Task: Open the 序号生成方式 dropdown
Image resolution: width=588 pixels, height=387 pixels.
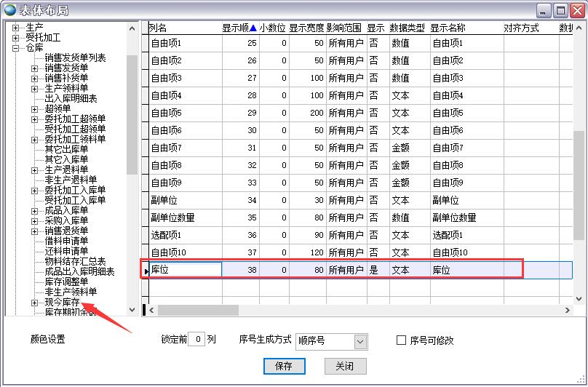Action: click(360, 340)
